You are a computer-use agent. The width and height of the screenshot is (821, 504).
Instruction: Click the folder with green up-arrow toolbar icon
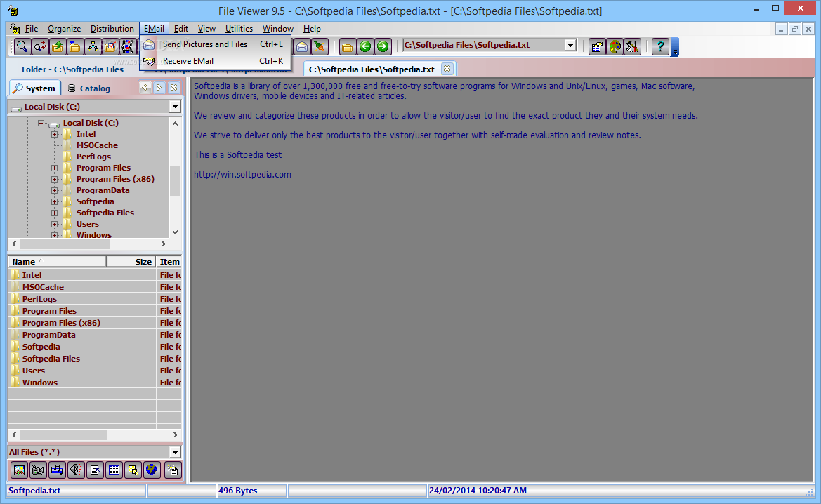click(x=57, y=46)
